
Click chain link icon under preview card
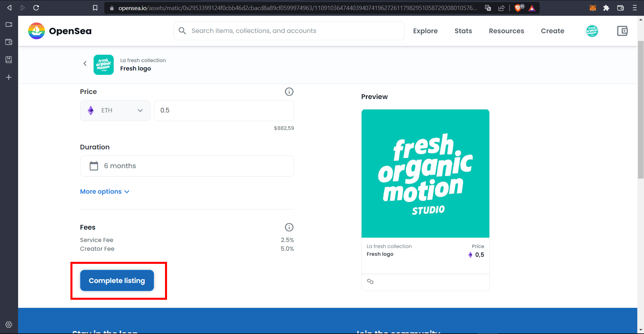pos(370,281)
